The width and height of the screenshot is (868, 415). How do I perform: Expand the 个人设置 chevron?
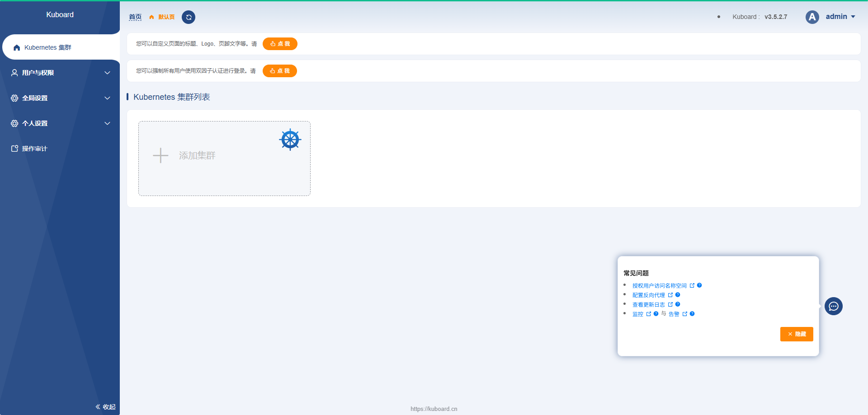click(x=107, y=123)
